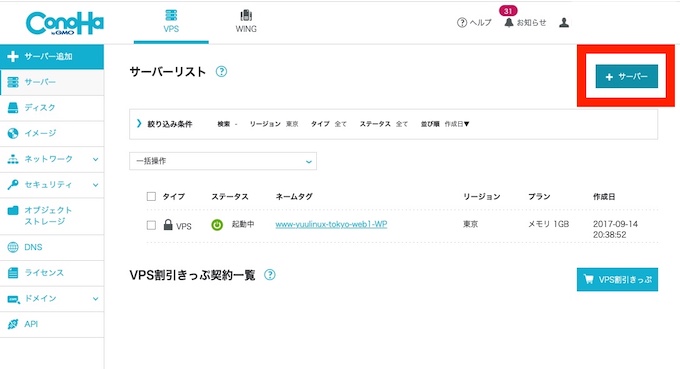The image size is (680, 369).
Task: Click the DNS globe icon
Action: [13, 247]
